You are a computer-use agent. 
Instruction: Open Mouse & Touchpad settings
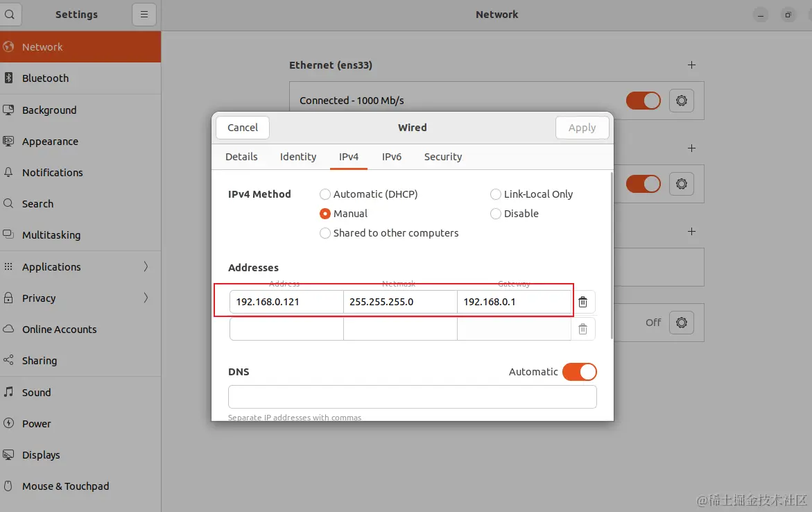click(x=80, y=486)
